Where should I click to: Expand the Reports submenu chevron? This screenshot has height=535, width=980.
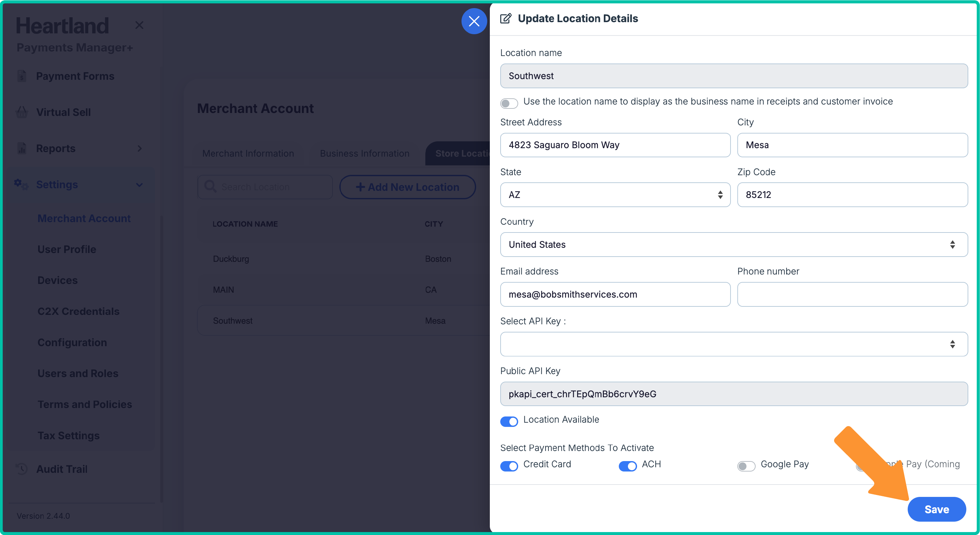click(140, 148)
